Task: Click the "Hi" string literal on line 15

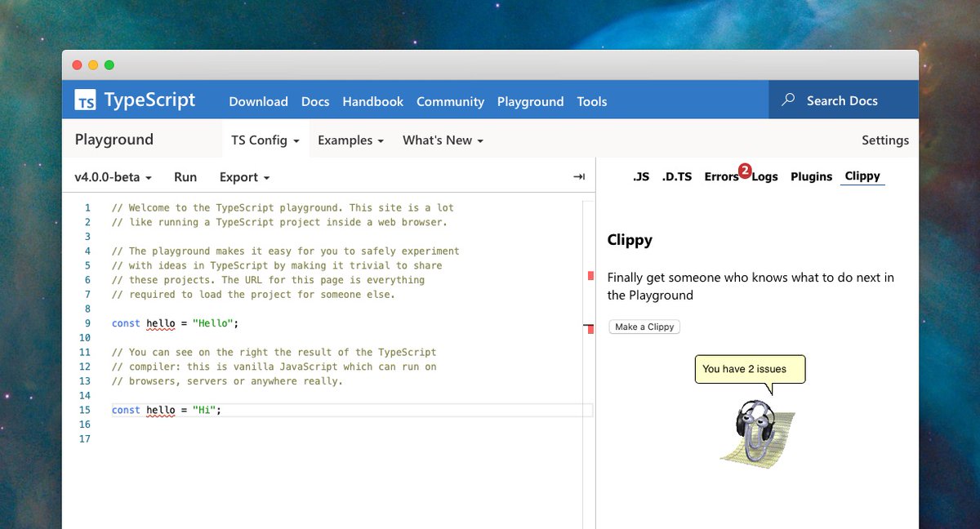Action: point(204,410)
